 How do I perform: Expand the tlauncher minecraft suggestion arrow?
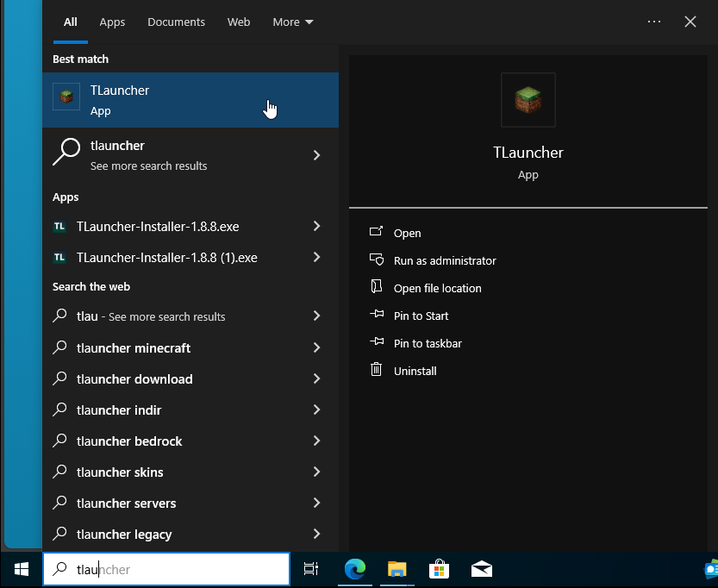[316, 347]
